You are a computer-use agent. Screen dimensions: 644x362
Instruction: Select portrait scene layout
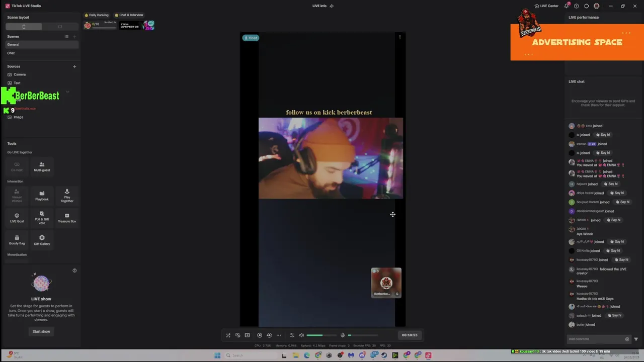24,26
